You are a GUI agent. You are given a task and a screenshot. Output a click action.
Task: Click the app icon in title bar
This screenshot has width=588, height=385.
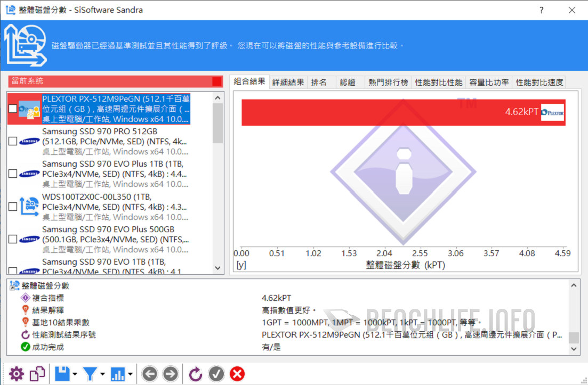click(11, 10)
